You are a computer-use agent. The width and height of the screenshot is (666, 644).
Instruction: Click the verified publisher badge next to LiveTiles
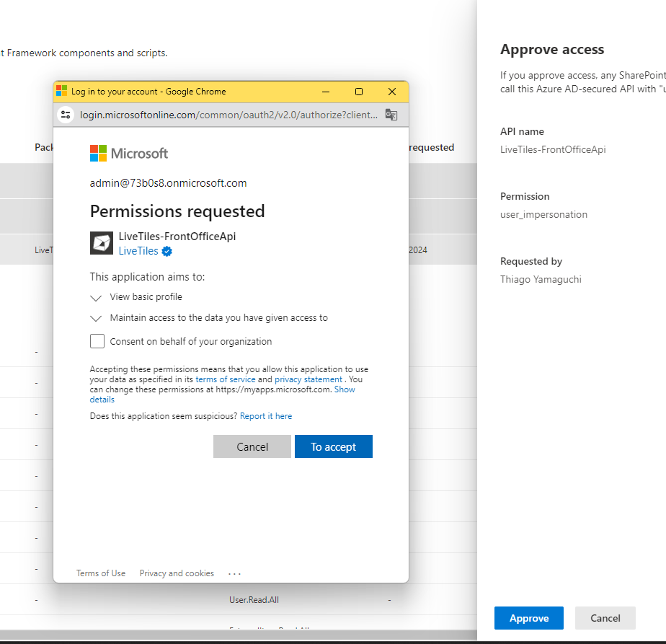[x=167, y=251]
